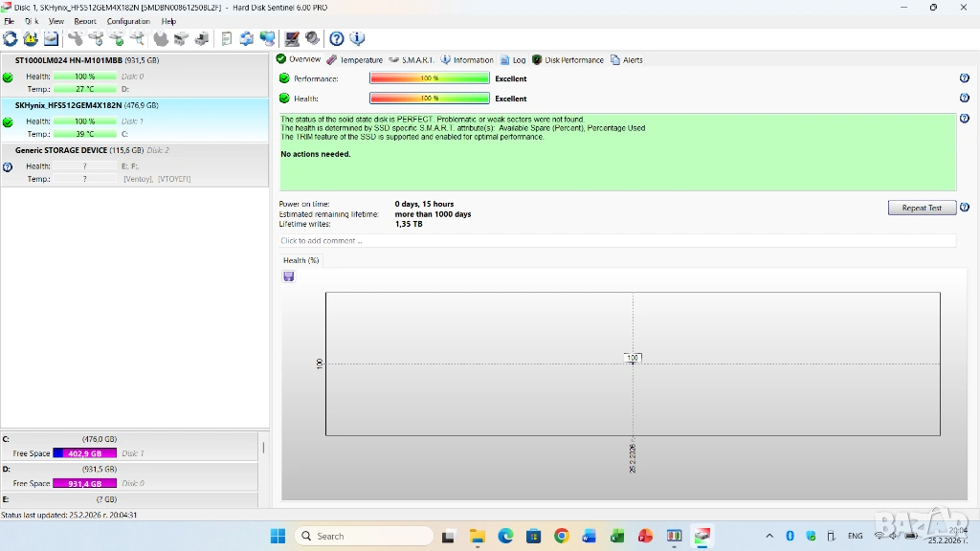
Task: Show the Alerts tab
Action: [x=627, y=60]
